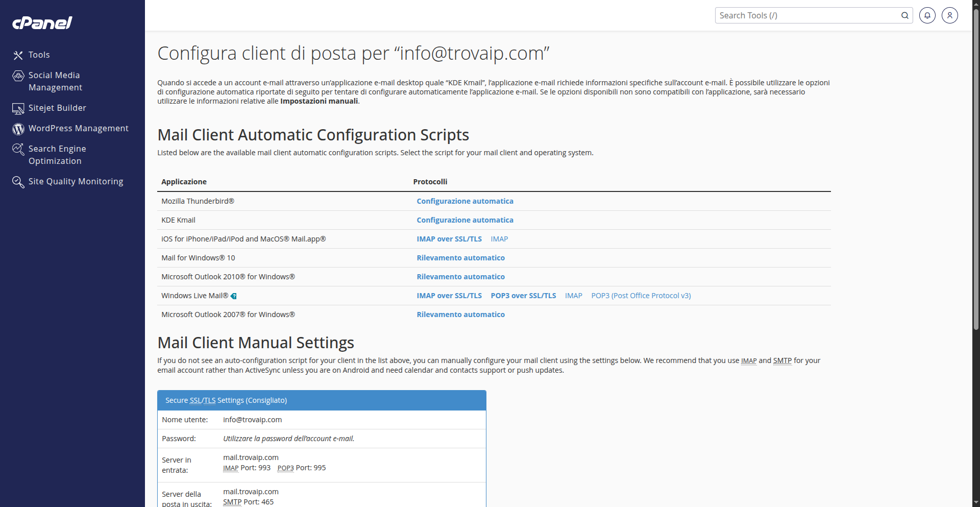Screen dimensions: 980x507
Task: Click Microsoft Outlook 2007® for Windows® label
Action: pos(228,315)
